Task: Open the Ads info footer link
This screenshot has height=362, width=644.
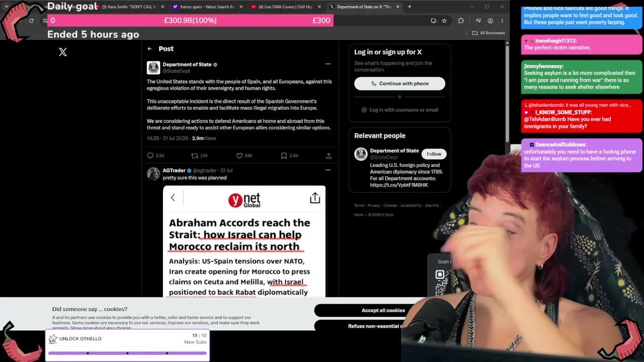Action: click(432, 206)
